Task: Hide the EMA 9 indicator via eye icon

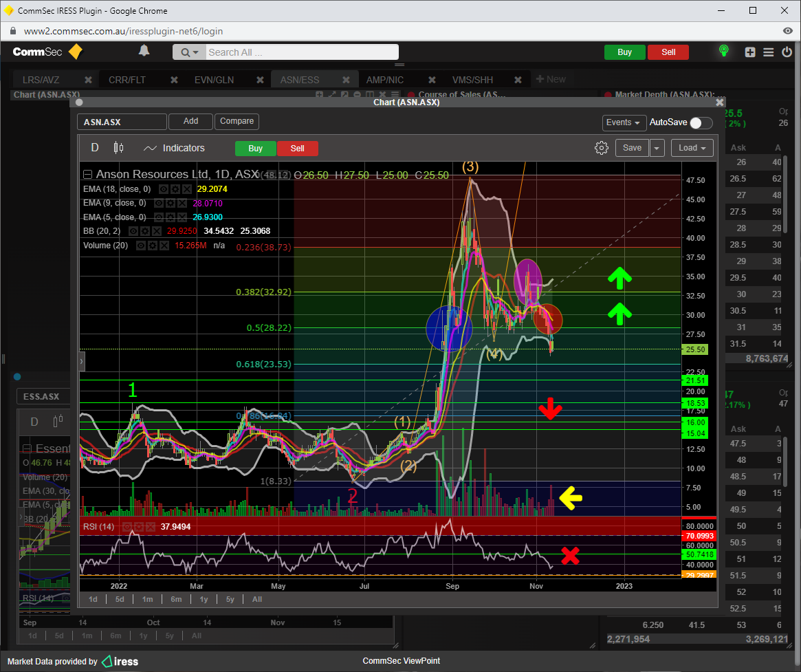Action: coord(159,204)
